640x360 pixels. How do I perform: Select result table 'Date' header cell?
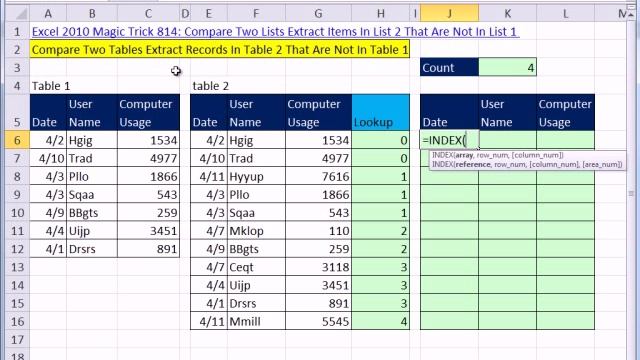click(x=449, y=113)
